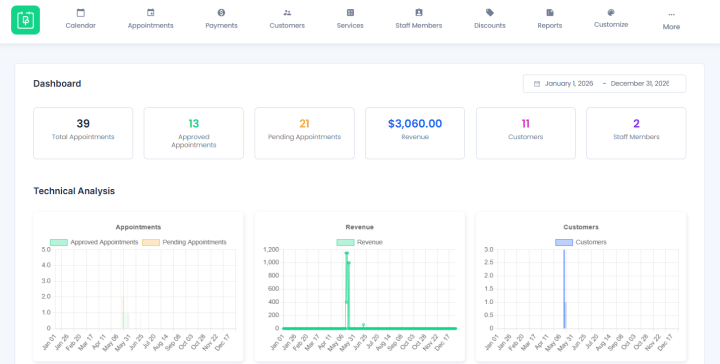Open the Staff Members menu label
Image resolution: width=720 pixels, height=364 pixels.
click(419, 26)
